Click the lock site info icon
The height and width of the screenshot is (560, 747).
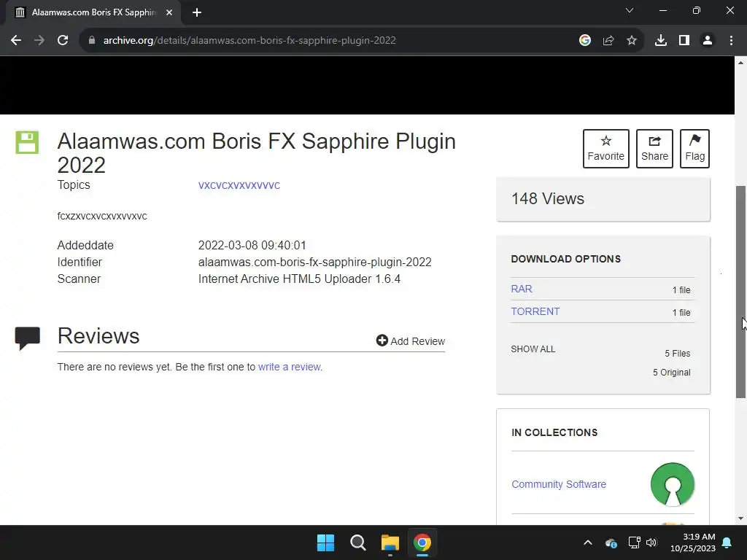pyautogui.click(x=92, y=41)
